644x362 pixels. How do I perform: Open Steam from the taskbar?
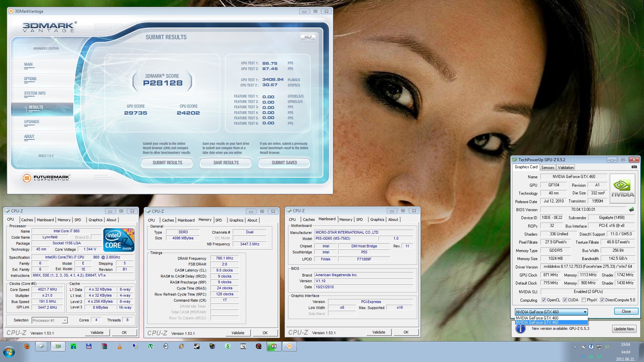[197, 346]
